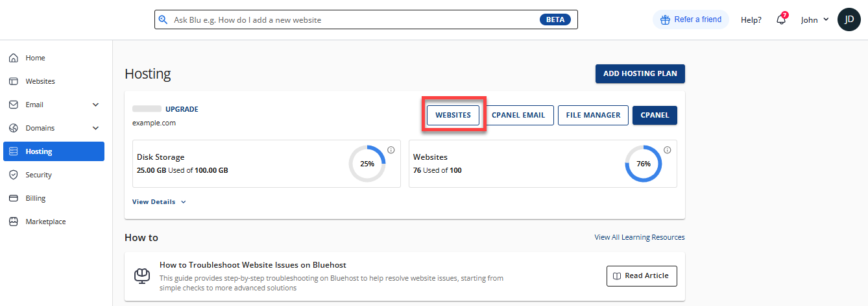Screen dimensions: 868x306
Task: Click example.com domain text
Action: [x=154, y=123]
